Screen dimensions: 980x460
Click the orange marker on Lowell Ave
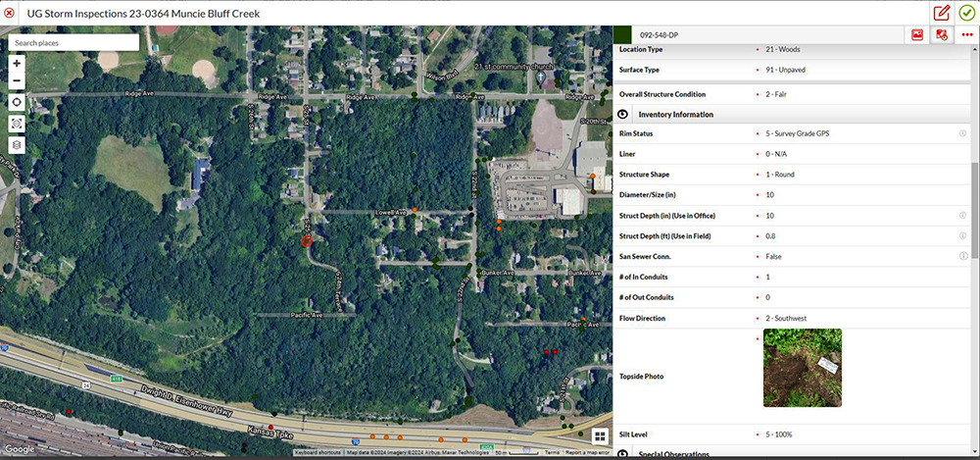(x=415, y=210)
